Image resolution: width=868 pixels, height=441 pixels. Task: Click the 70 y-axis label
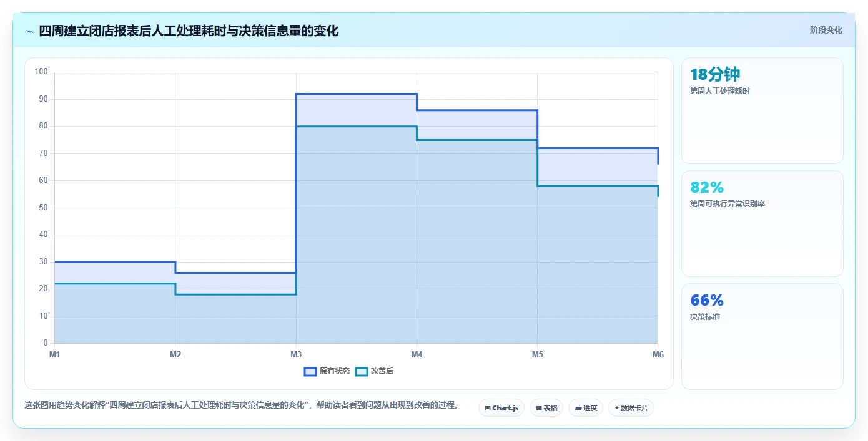click(x=43, y=153)
